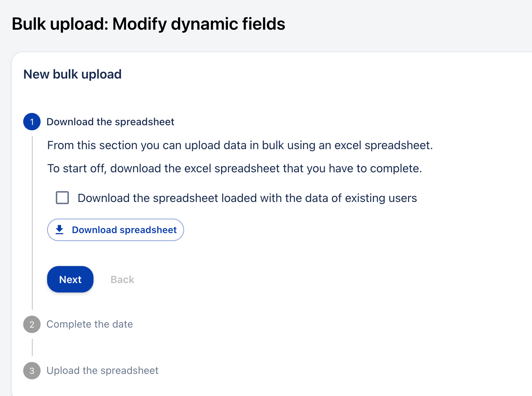The image size is (532, 396).
Task: Proceed with the Next button
Action: [x=70, y=279]
